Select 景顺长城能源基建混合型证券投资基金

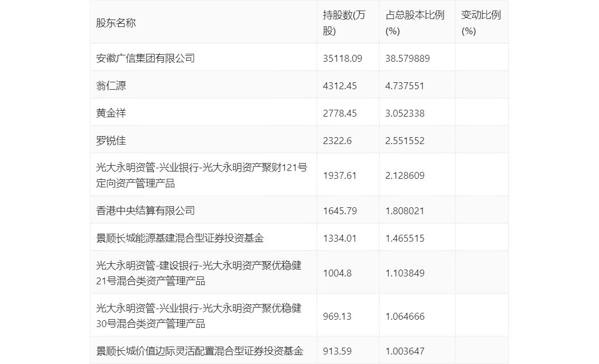[180, 238]
